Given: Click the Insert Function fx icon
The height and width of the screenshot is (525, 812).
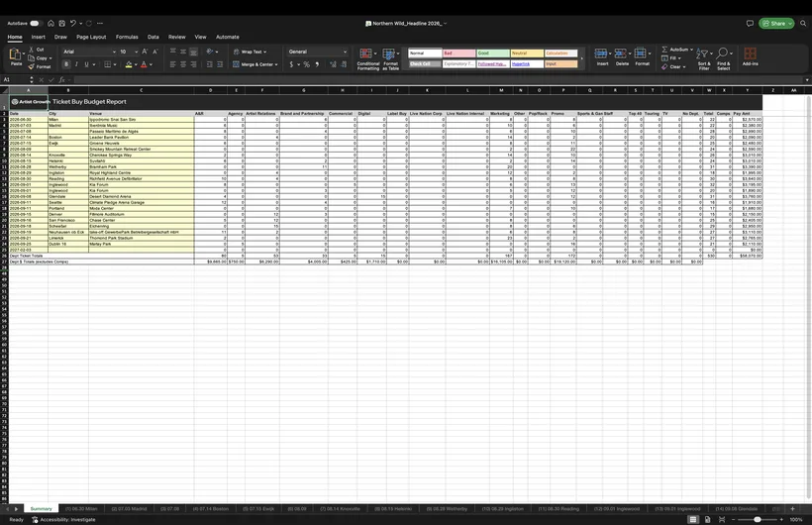Looking at the screenshot, I should 61,80.
